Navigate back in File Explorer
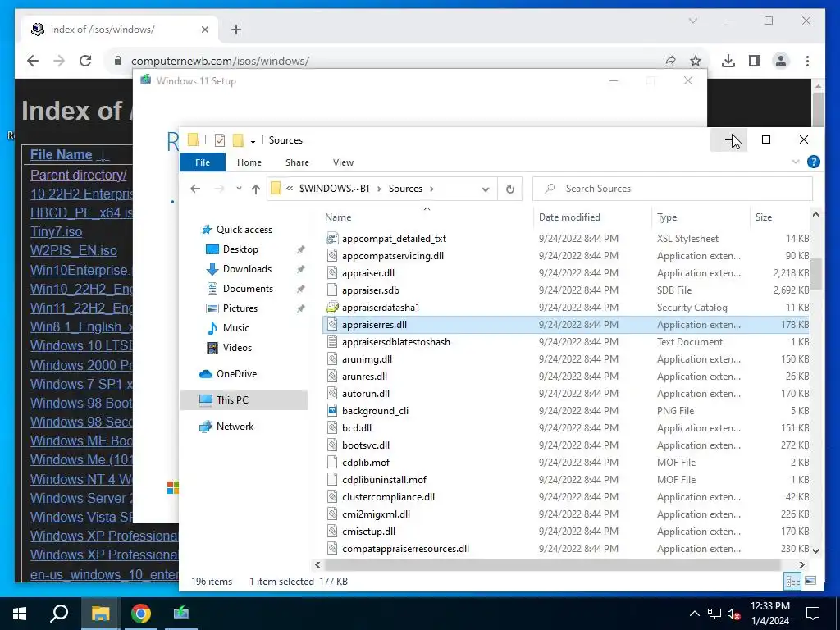The width and height of the screenshot is (840, 630). 195,189
